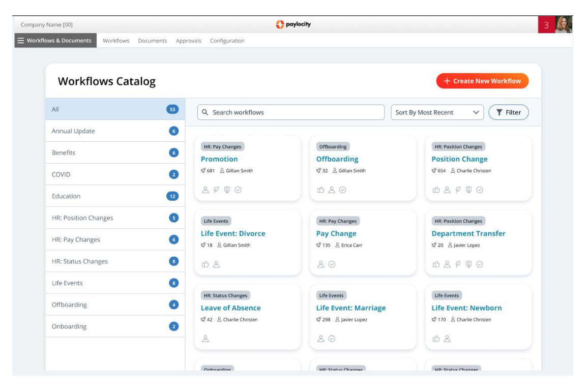Go to the Documents tab
Image resolution: width=588 pixels, height=391 pixels.
[x=152, y=41]
